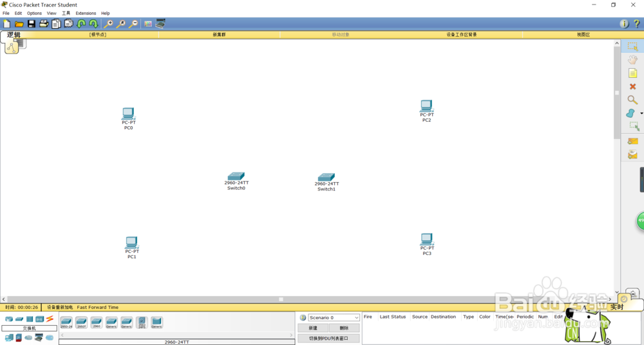Redo the last action
Screen dimensions: 644x345
point(93,24)
